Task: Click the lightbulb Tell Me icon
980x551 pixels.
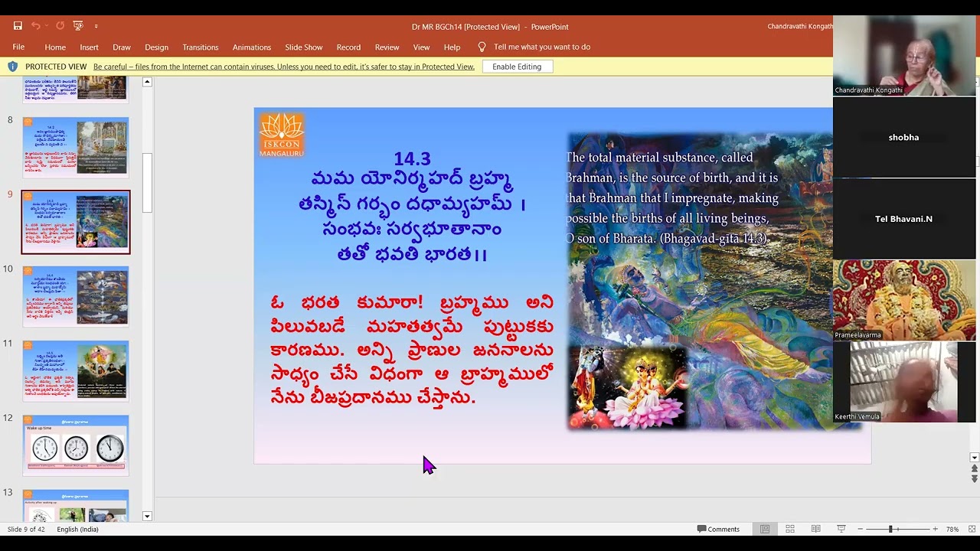Action: click(482, 47)
